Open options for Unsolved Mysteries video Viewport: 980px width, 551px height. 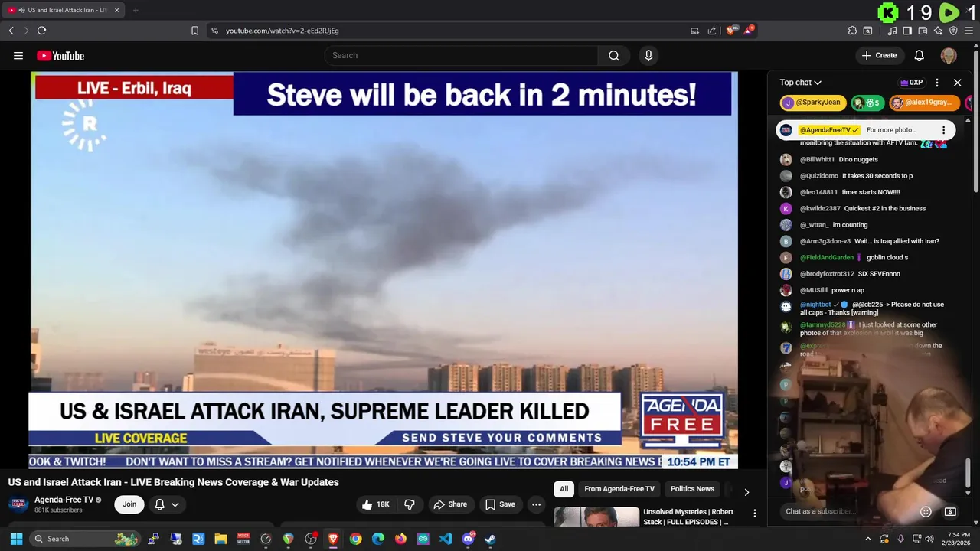point(754,514)
